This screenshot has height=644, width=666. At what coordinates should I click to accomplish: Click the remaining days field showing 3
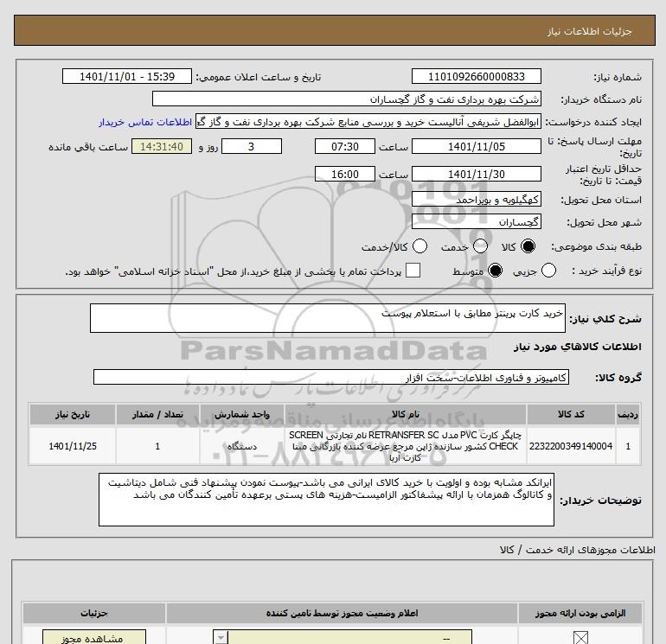252,146
